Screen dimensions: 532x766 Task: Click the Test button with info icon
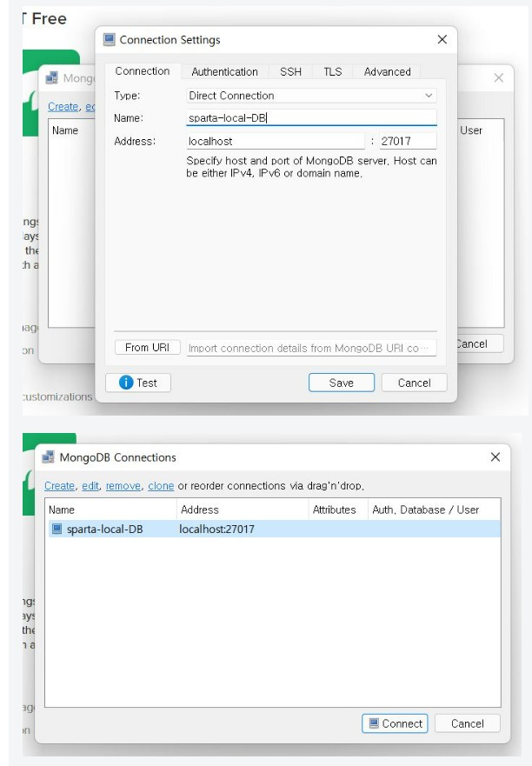pos(138,383)
